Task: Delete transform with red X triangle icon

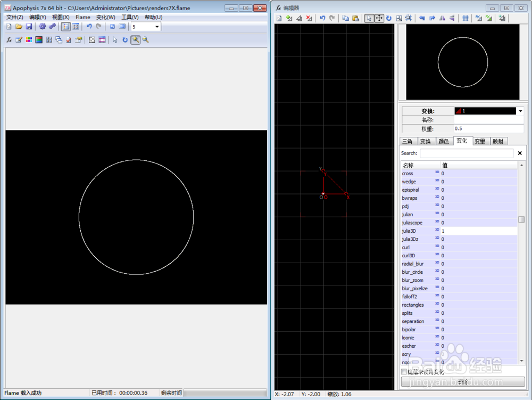Action: [x=309, y=18]
